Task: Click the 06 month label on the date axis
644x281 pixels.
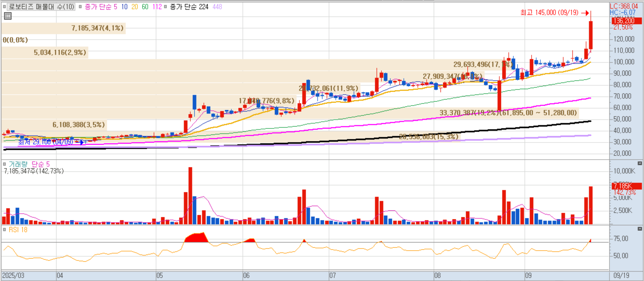Action: click(x=246, y=275)
